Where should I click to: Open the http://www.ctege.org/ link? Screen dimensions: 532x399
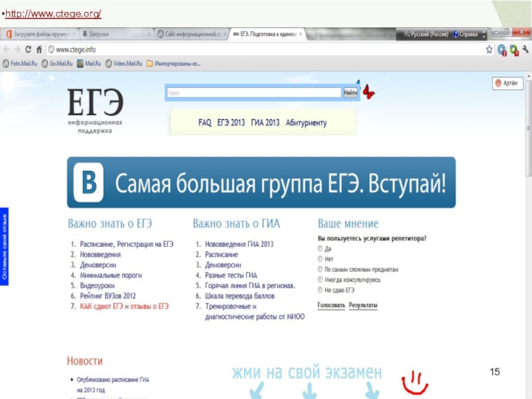click(53, 13)
